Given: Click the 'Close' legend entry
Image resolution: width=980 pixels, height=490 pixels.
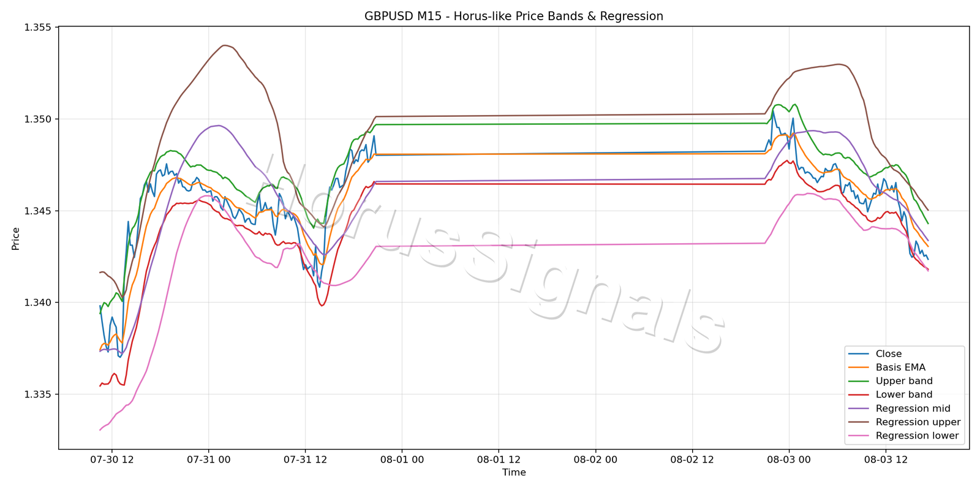Looking at the screenshot, I should [875, 354].
